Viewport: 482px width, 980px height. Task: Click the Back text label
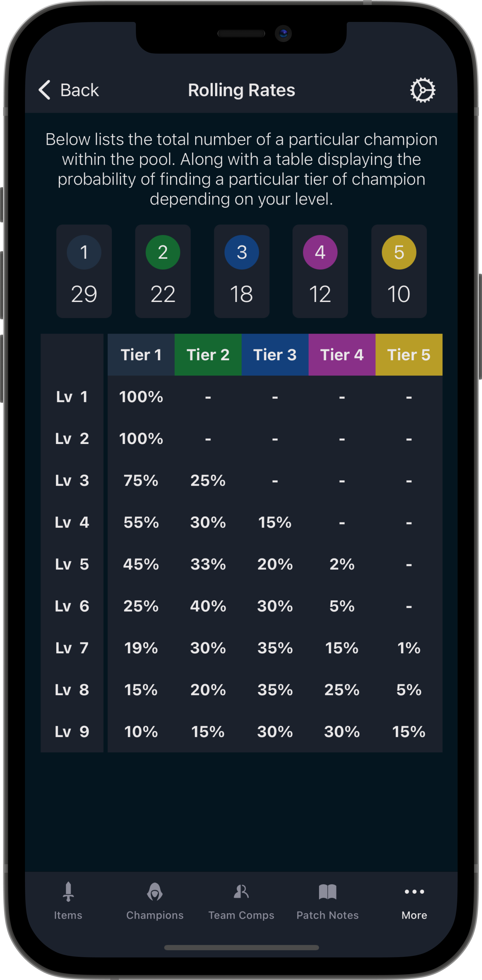pos(80,91)
